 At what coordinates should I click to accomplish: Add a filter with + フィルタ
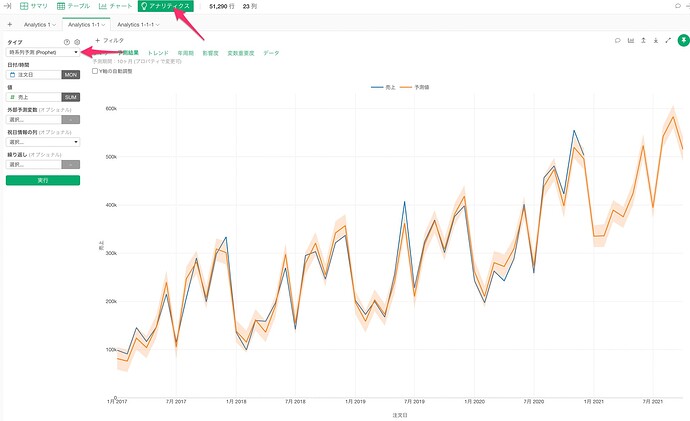point(110,40)
